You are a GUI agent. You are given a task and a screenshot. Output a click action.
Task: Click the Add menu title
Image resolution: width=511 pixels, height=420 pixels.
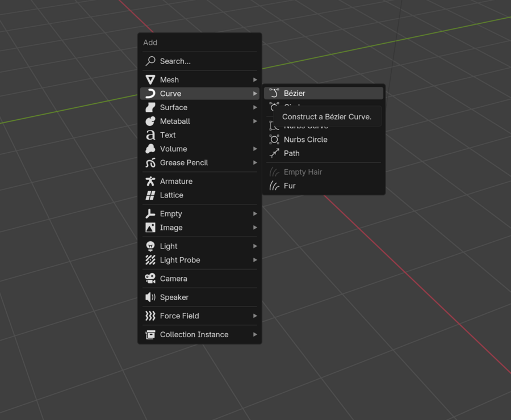click(x=150, y=43)
